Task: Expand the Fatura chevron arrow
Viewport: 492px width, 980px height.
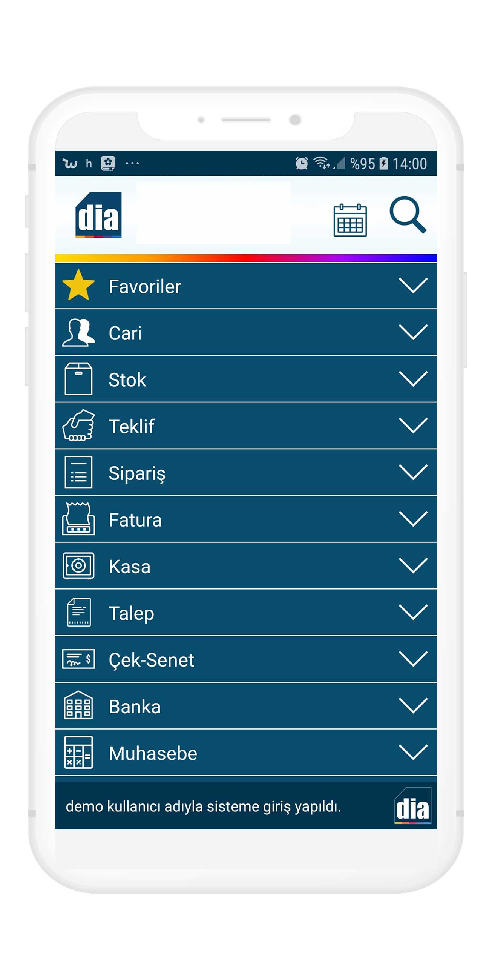Action: tap(413, 519)
